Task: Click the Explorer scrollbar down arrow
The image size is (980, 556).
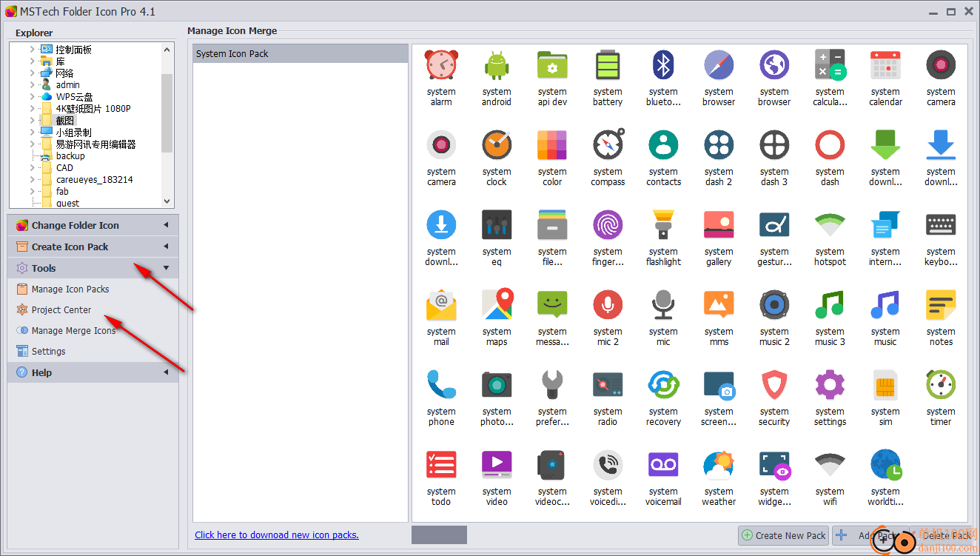Action: point(167,201)
